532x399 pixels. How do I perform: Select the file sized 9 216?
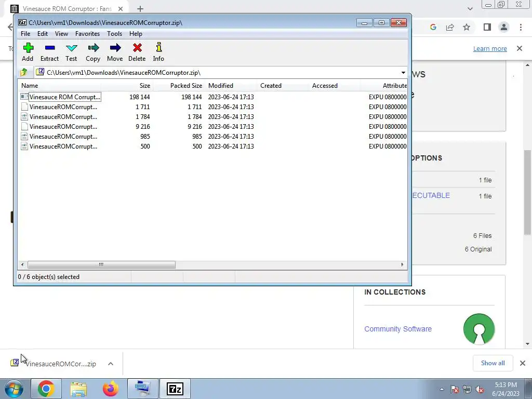212,127
